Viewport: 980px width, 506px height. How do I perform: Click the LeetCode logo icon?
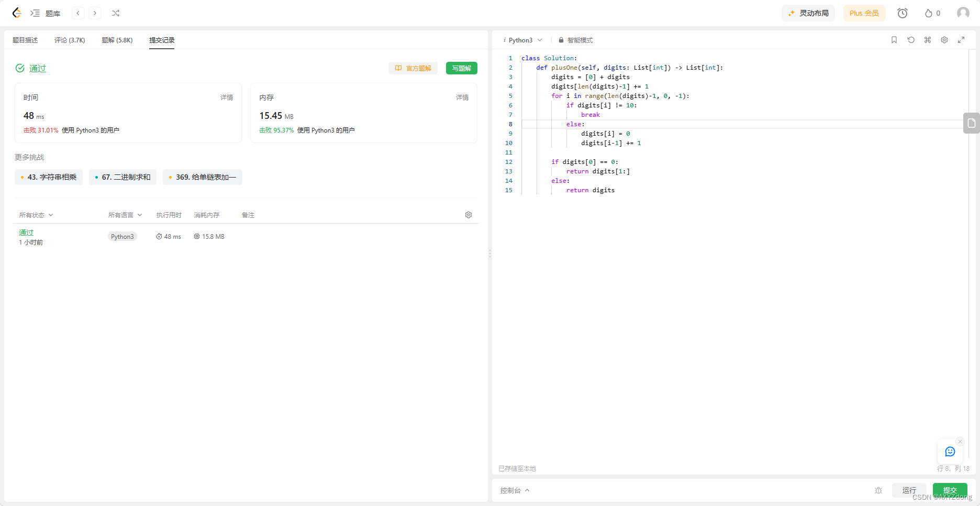[x=17, y=13]
